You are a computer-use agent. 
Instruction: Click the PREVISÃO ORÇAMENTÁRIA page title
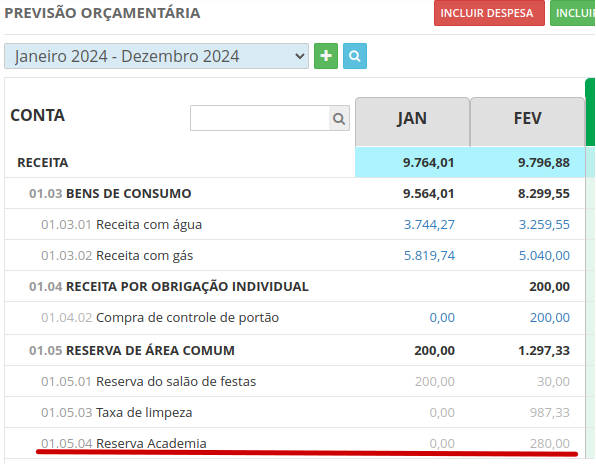[x=102, y=13]
